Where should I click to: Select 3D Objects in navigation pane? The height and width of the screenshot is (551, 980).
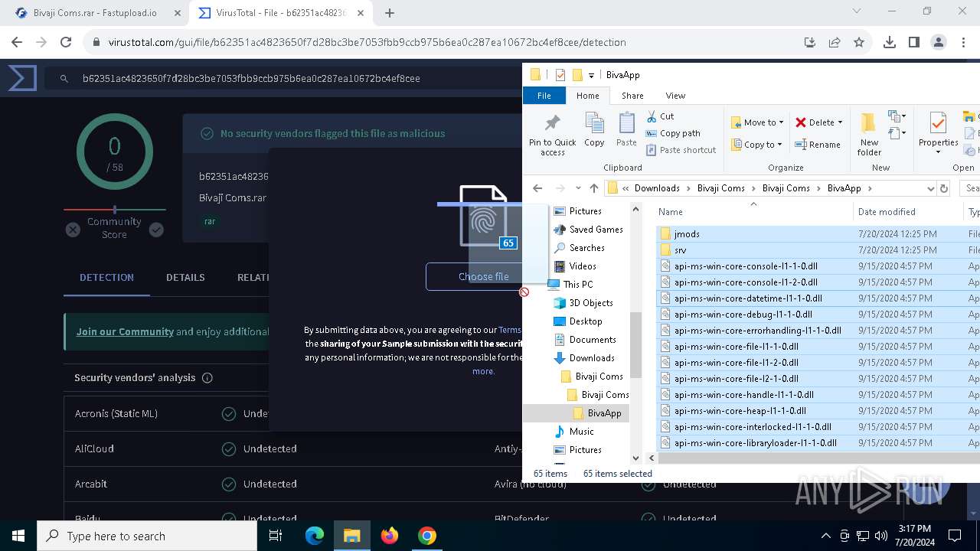(x=590, y=303)
